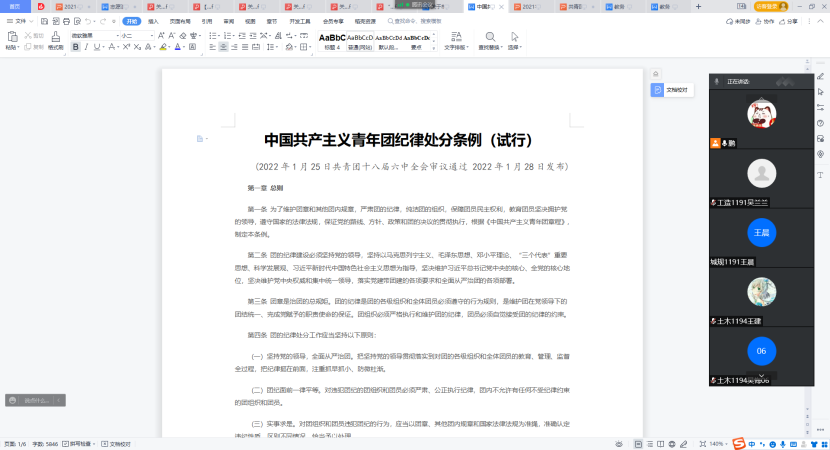The image size is (830, 450).
Task: Open the Select (选择) dropdown
Action: [515, 47]
